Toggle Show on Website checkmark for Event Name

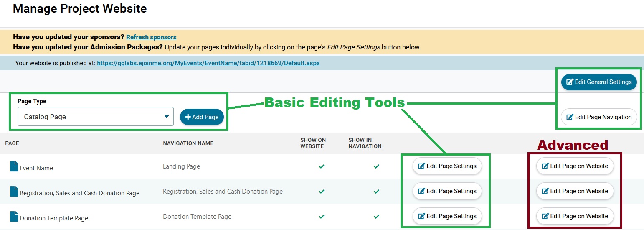tap(321, 166)
